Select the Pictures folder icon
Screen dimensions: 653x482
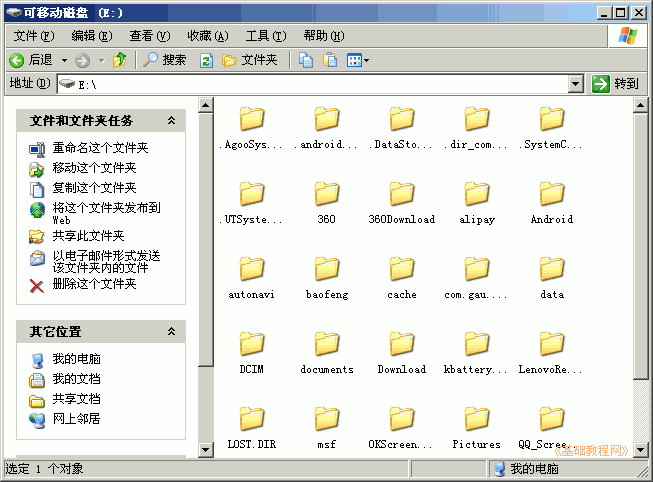tap(476, 419)
